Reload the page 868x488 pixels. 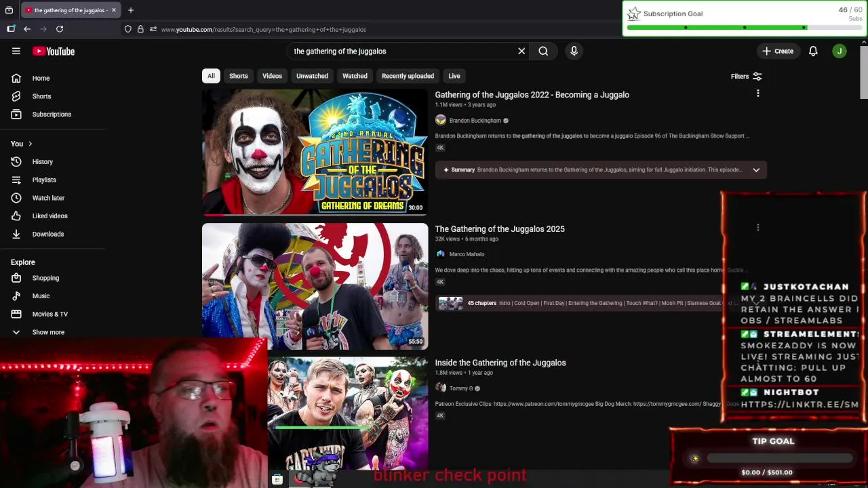click(x=60, y=29)
